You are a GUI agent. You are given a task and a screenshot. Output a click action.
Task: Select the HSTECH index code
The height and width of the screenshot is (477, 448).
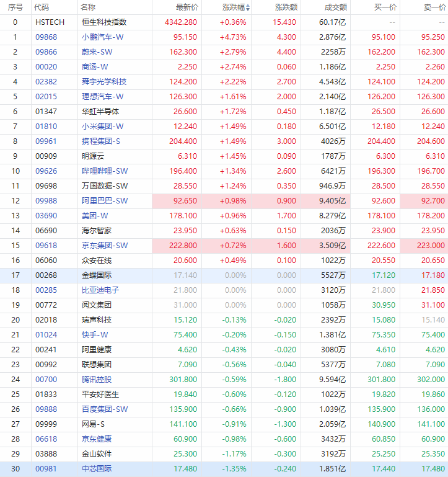click(x=50, y=22)
